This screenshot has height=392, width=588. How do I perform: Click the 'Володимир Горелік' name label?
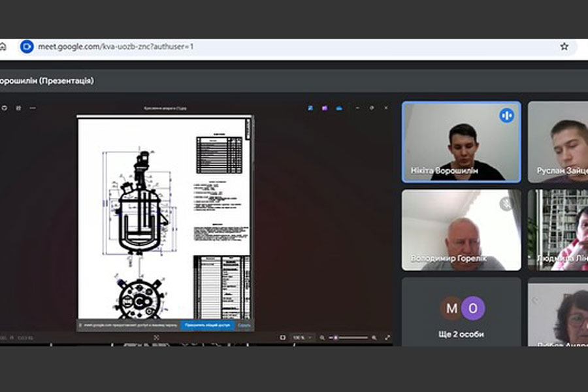[448, 259]
